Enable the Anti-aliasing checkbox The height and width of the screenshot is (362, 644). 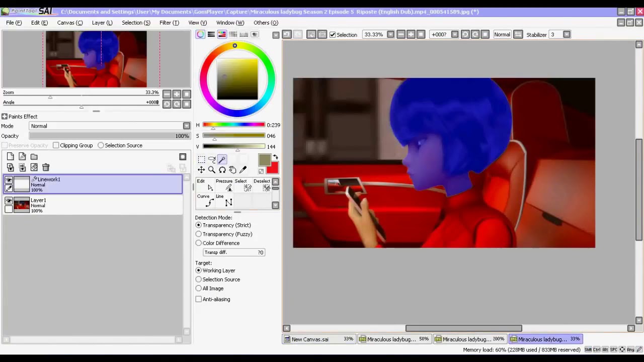[199, 299]
